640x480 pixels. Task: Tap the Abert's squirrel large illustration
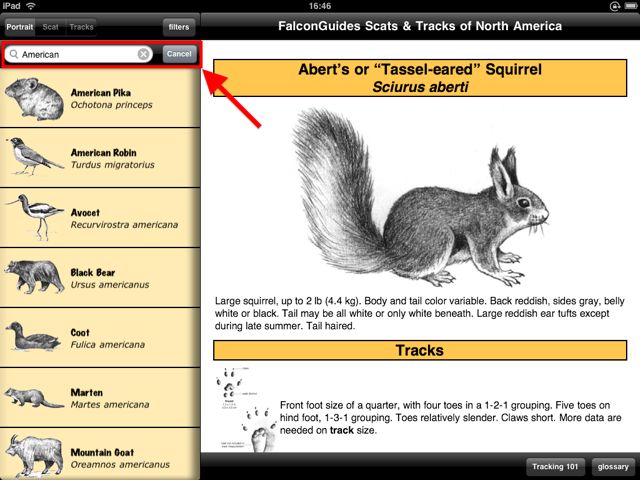click(420, 198)
